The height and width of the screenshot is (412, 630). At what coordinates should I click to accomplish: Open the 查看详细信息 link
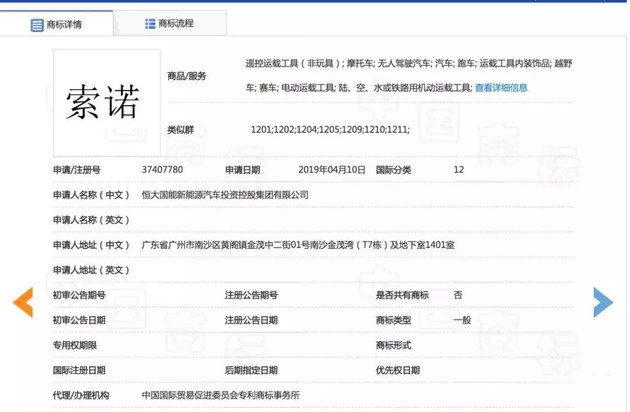click(x=501, y=88)
